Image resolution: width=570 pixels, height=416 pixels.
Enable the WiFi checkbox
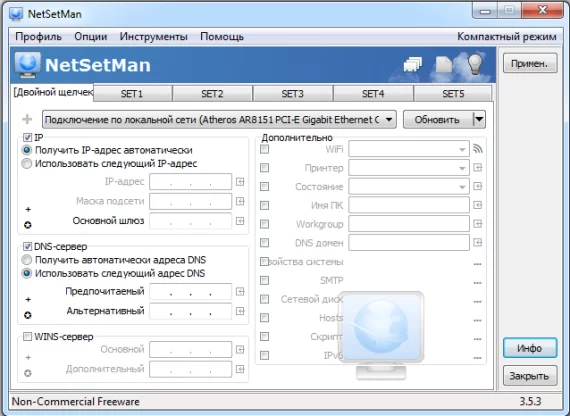tap(265, 149)
